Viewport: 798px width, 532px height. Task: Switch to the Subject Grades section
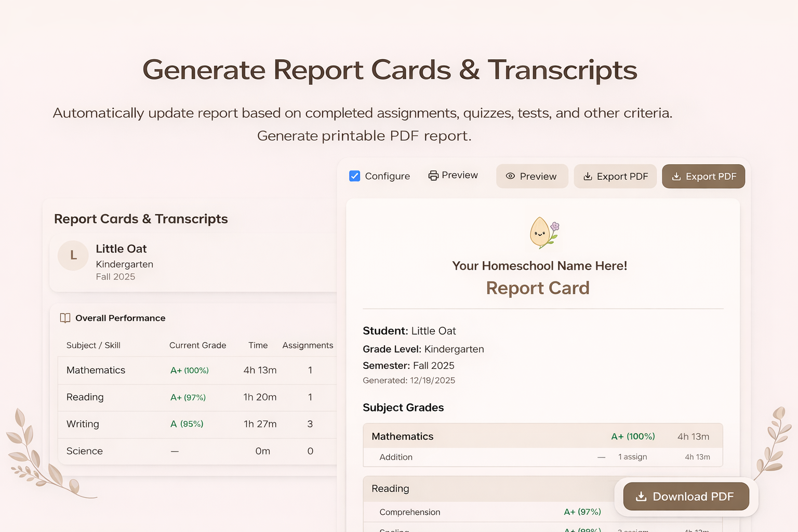pyautogui.click(x=403, y=407)
